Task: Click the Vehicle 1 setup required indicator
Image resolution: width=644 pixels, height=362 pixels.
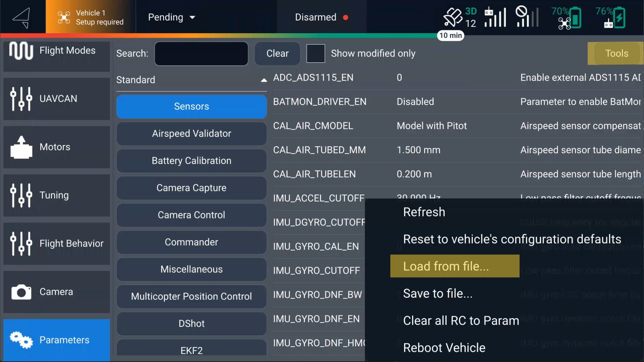Action: coord(91,17)
